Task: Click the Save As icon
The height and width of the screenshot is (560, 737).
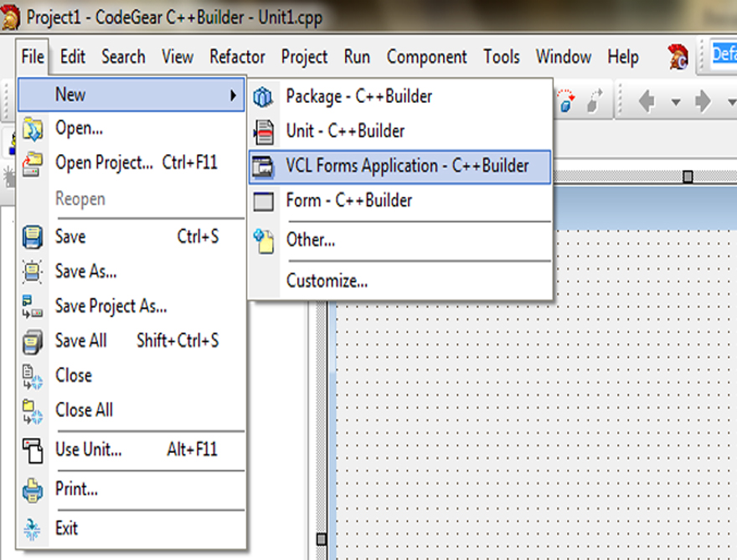Action: coord(33,271)
